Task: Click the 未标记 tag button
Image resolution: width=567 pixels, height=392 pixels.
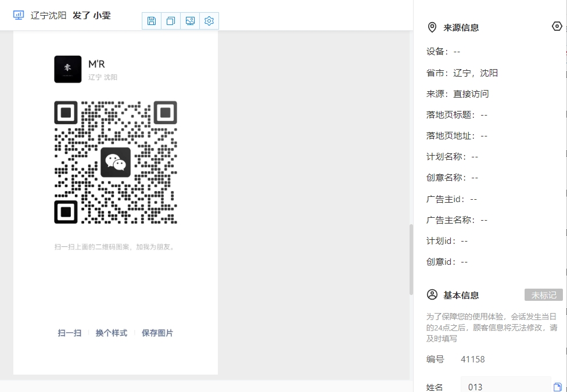Action: (x=544, y=294)
